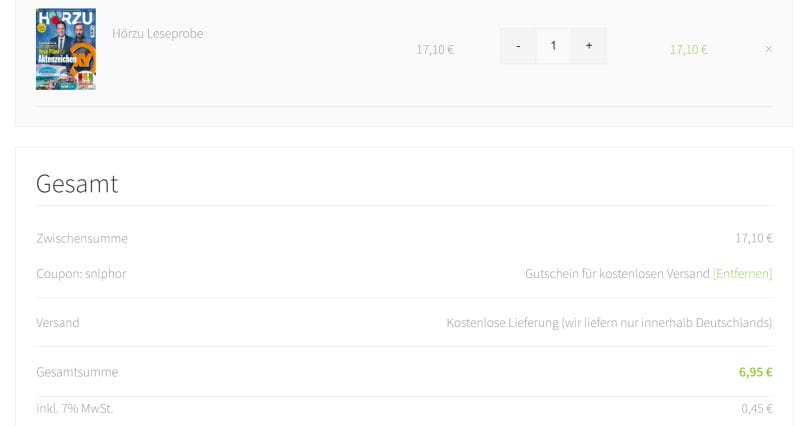Viewport: 800px width, 426px height.
Task: Click the Gesamt heading
Action: point(77,184)
